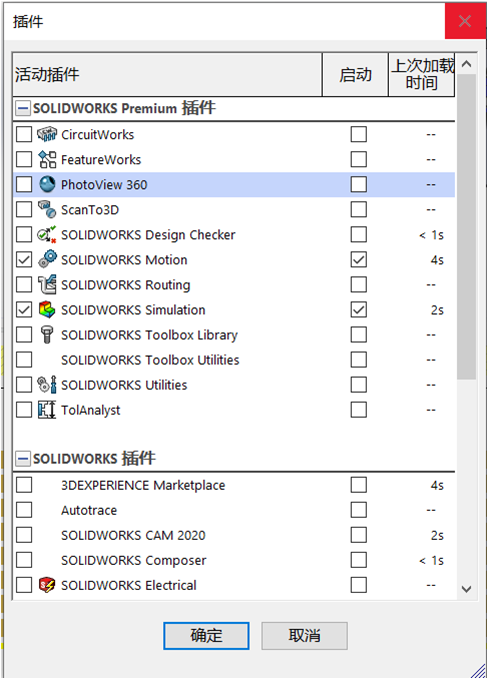Disable the SOLIDWORKS Motion active checkbox
The image size is (488, 679).
(24, 260)
